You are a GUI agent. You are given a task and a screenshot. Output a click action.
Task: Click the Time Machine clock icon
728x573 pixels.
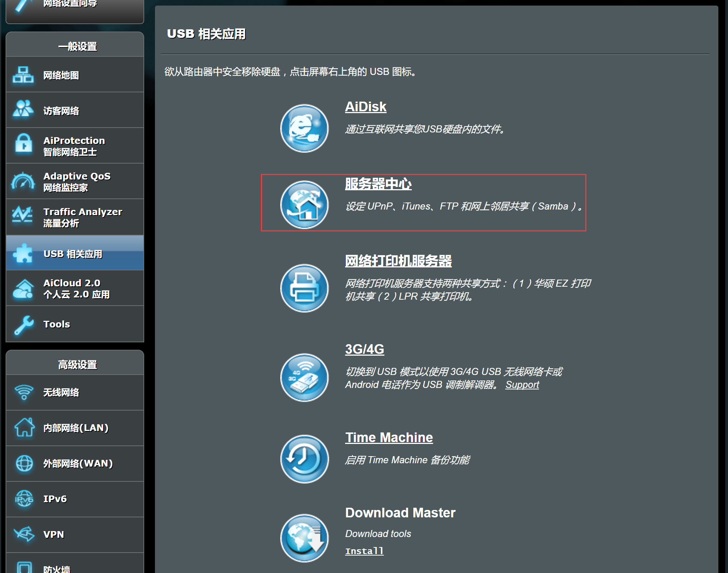pos(304,459)
